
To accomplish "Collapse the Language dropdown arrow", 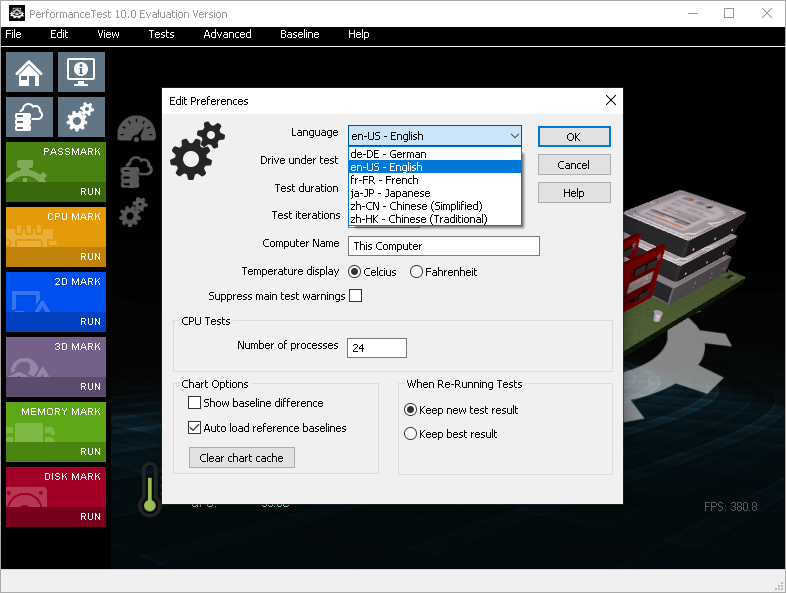I will point(514,136).
